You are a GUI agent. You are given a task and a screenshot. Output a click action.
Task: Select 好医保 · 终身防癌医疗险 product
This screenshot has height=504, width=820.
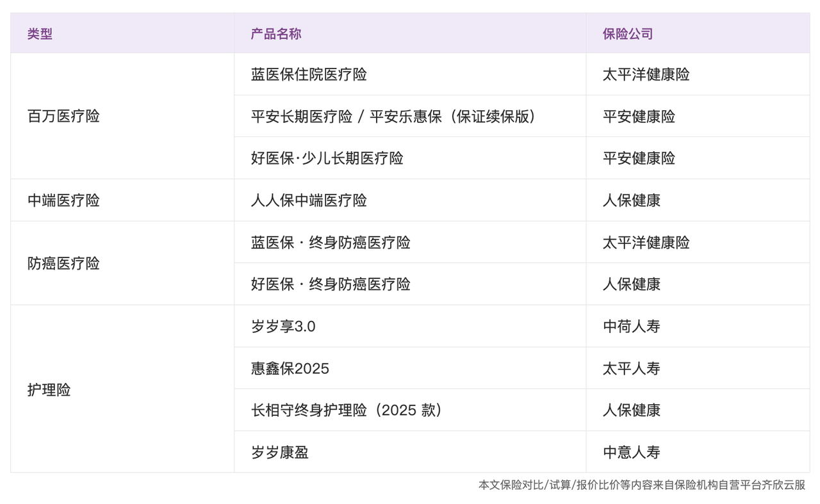tap(331, 284)
